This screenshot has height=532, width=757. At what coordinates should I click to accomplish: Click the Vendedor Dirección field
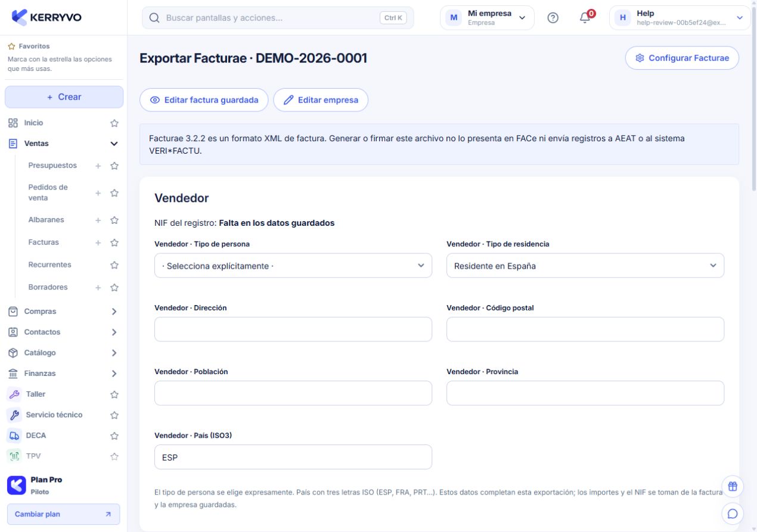(293, 329)
